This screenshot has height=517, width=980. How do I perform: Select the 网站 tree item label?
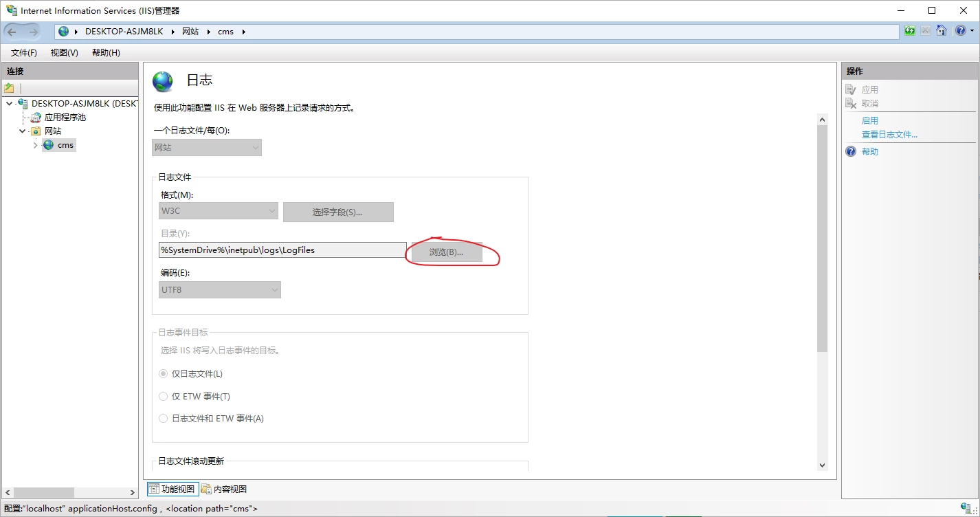tap(53, 131)
